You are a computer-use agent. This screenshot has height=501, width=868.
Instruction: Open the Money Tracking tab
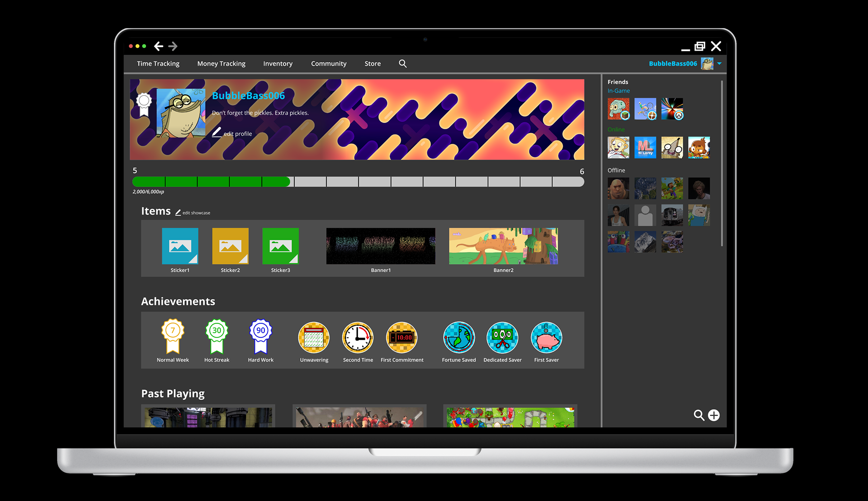(x=221, y=64)
